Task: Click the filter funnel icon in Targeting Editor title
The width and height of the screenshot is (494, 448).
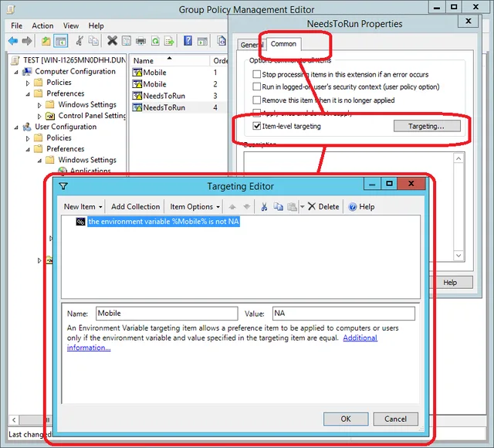Action: pos(63,186)
